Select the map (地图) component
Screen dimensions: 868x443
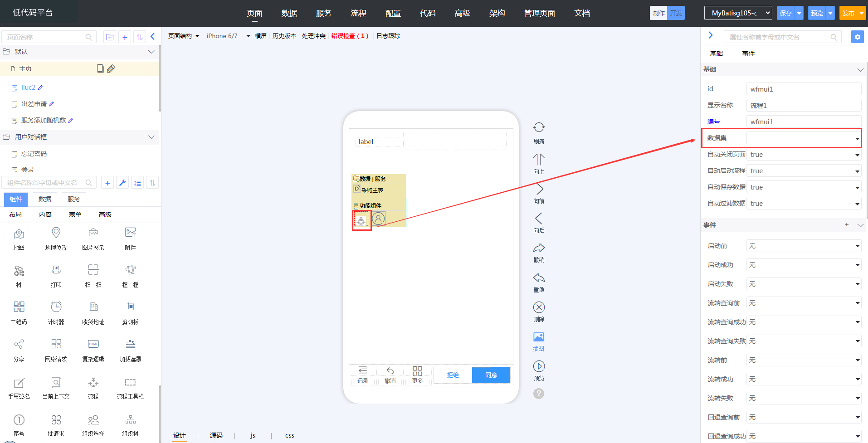pyautogui.click(x=19, y=234)
